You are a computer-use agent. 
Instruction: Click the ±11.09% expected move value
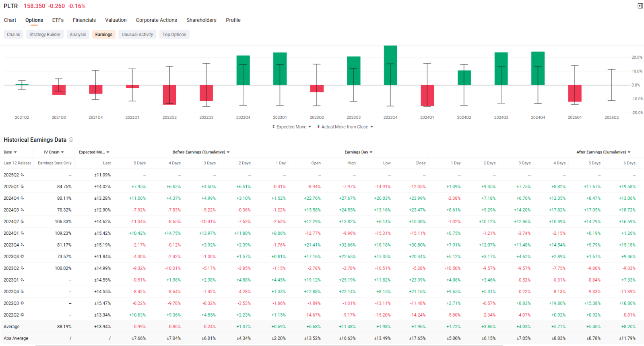(103, 175)
